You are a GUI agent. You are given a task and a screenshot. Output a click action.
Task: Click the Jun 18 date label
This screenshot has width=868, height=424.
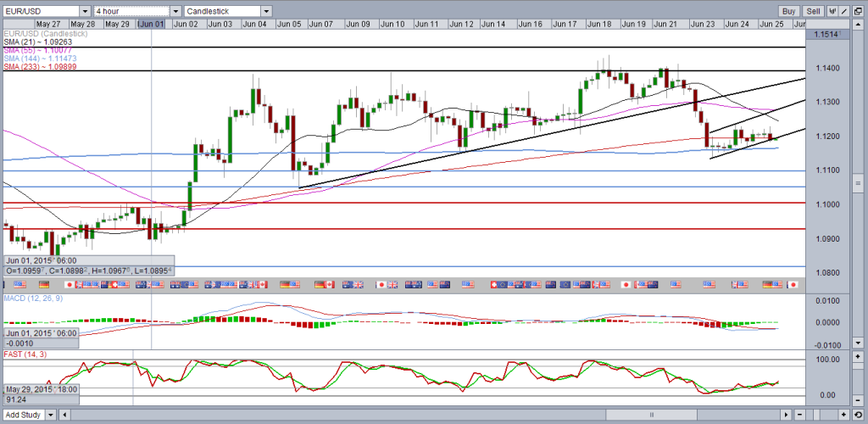pyautogui.click(x=599, y=25)
